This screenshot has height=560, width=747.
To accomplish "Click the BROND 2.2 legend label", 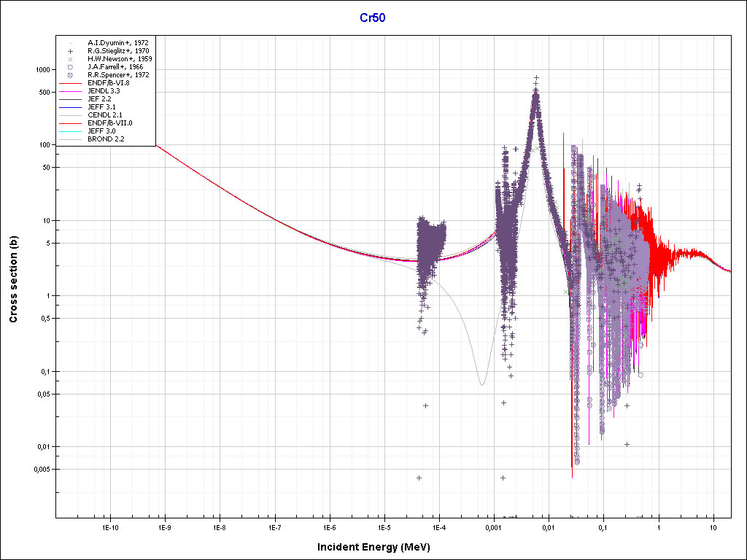I will click(105, 139).
